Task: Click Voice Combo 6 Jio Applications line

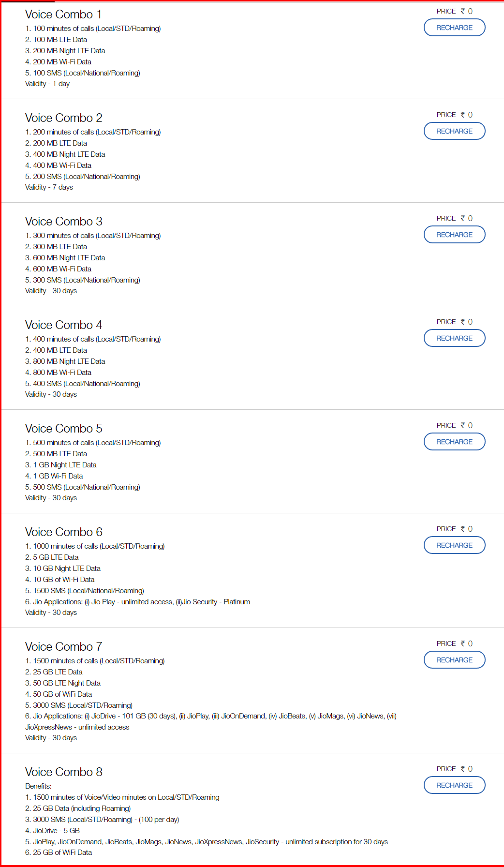Action: pos(137,602)
